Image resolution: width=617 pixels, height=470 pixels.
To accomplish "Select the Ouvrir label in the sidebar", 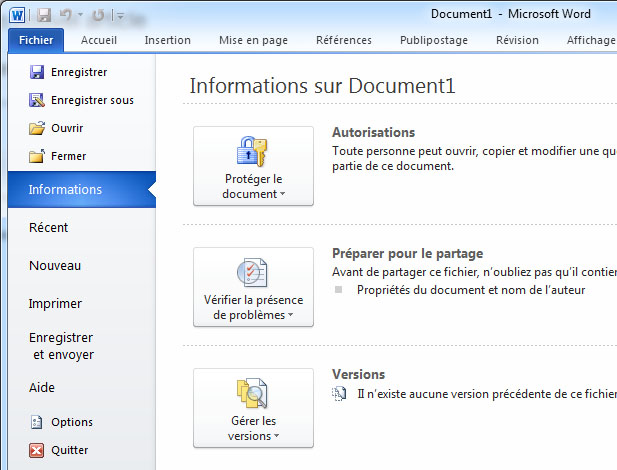I will click(x=67, y=128).
